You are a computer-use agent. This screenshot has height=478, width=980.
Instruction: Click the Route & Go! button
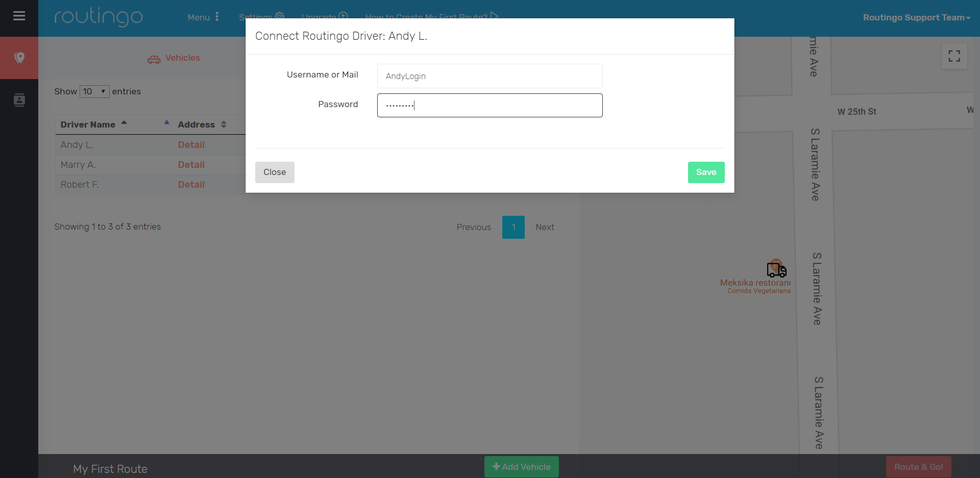918,467
